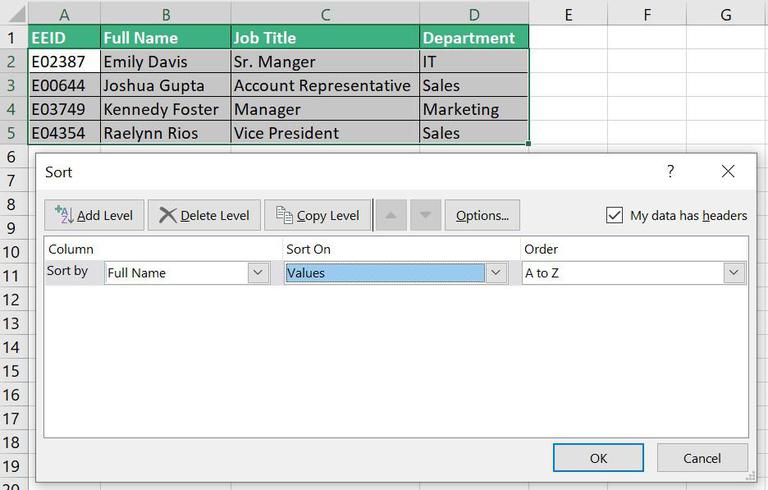768x490 pixels.
Task: Select cell E04354
Action: pos(64,133)
